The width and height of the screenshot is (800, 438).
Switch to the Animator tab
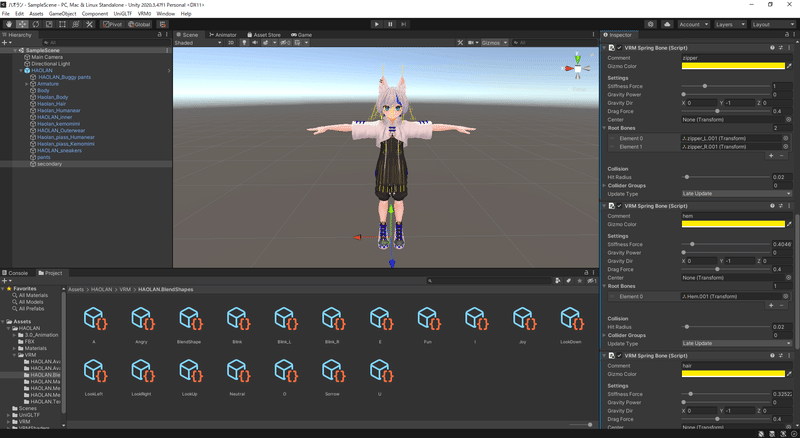point(222,35)
